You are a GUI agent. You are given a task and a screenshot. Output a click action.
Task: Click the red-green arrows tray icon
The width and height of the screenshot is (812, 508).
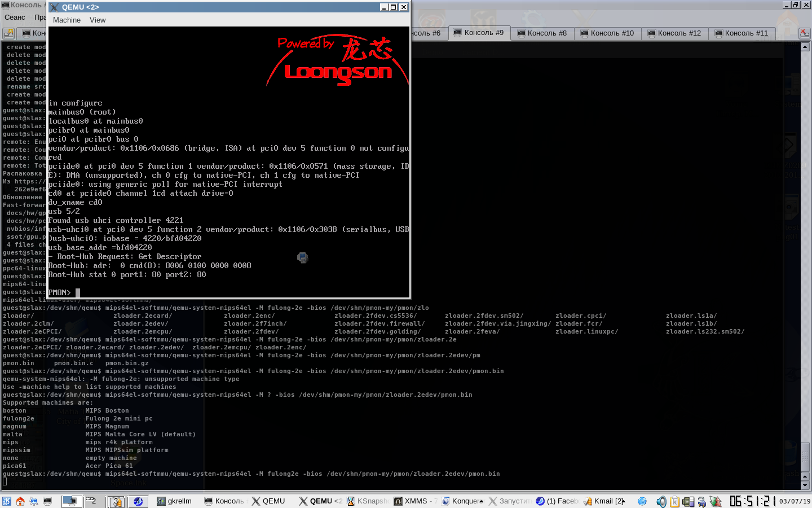716,501
